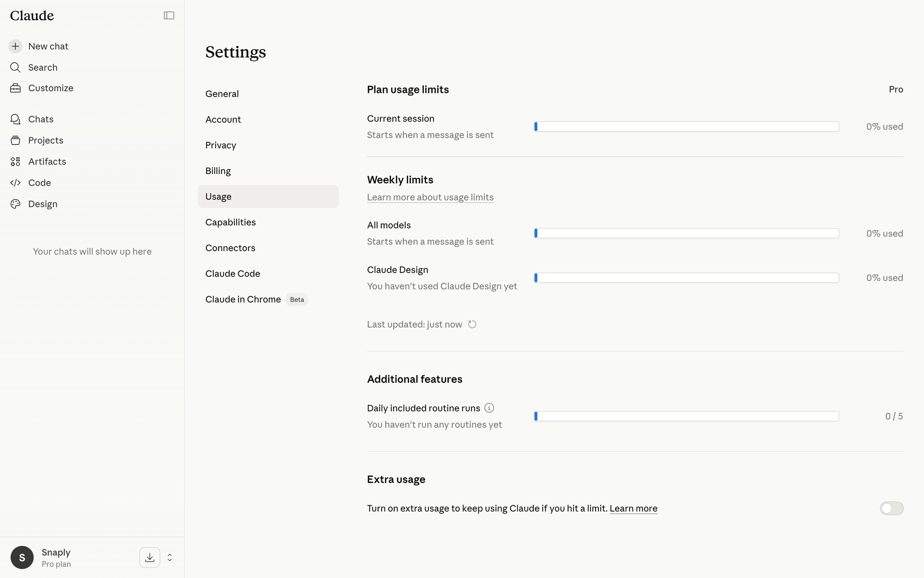This screenshot has height=578, width=924.
Task: Refresh usage with the reload icon
Action: [x=472, y=325]
